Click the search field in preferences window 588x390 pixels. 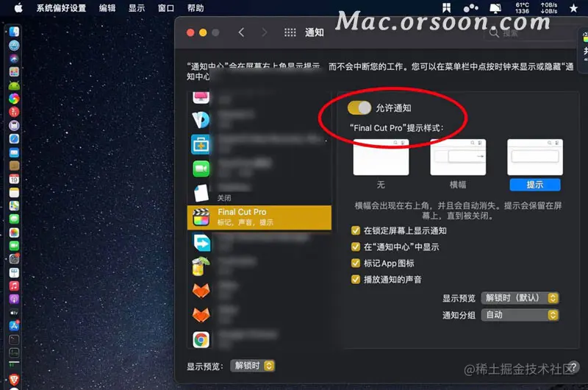pyautogui.click(x=531, y=33)
